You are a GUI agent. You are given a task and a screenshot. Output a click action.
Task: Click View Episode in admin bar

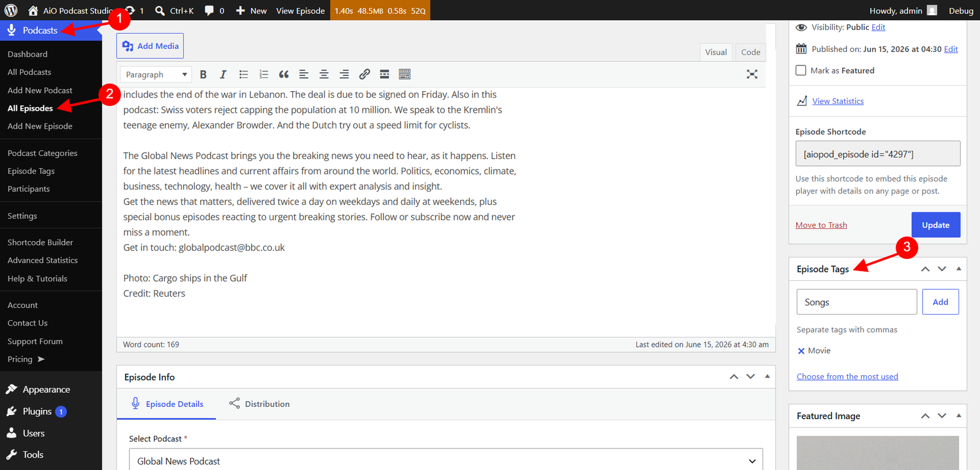[x=300, y=10]
